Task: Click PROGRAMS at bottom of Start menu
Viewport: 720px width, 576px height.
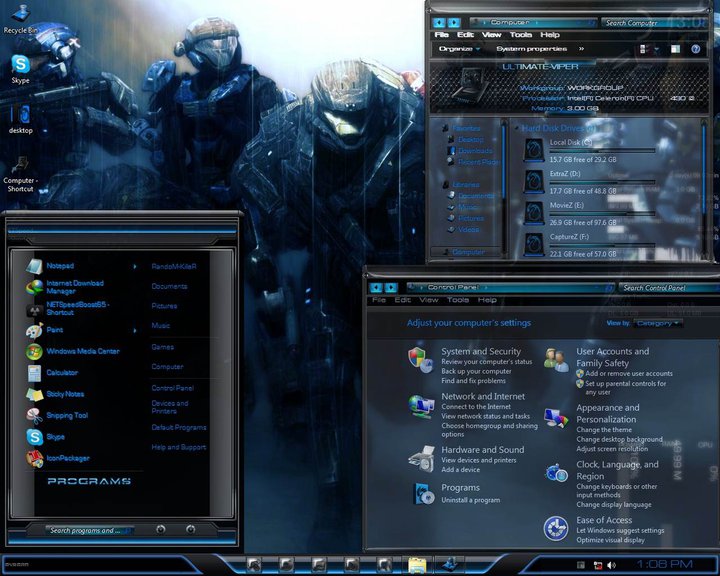Action: [x=89, y=481]
